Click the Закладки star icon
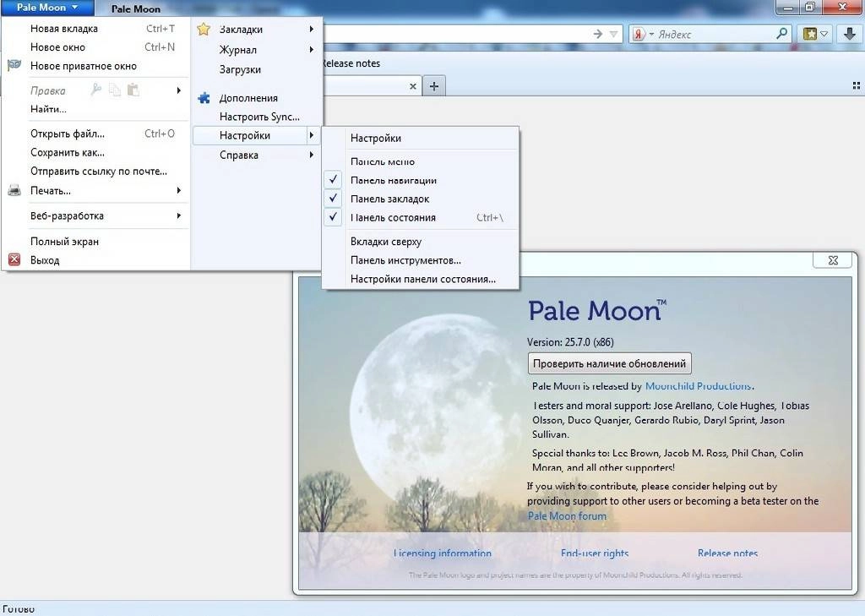This screenshot has width=865, height=616. click(x=204, y=30)
